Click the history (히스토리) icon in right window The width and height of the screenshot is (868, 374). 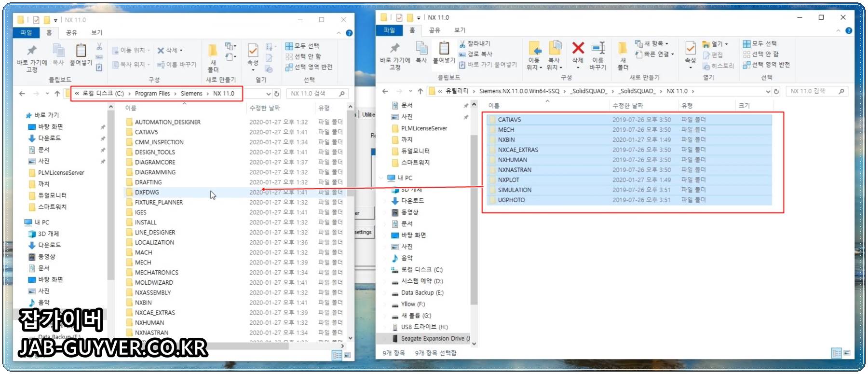click(x=719, y=66)
